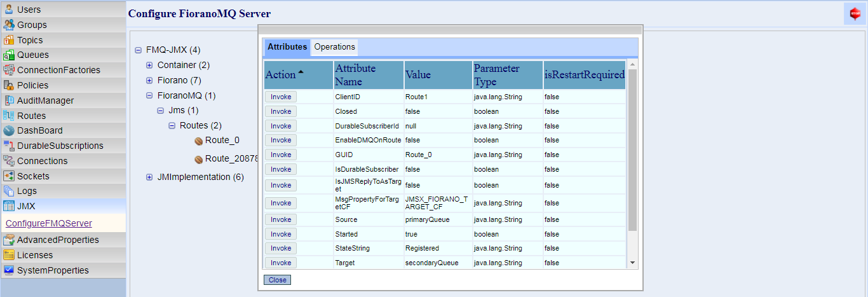Click the Route_0 node icon
Screen dimensions: 868x297
198,141
